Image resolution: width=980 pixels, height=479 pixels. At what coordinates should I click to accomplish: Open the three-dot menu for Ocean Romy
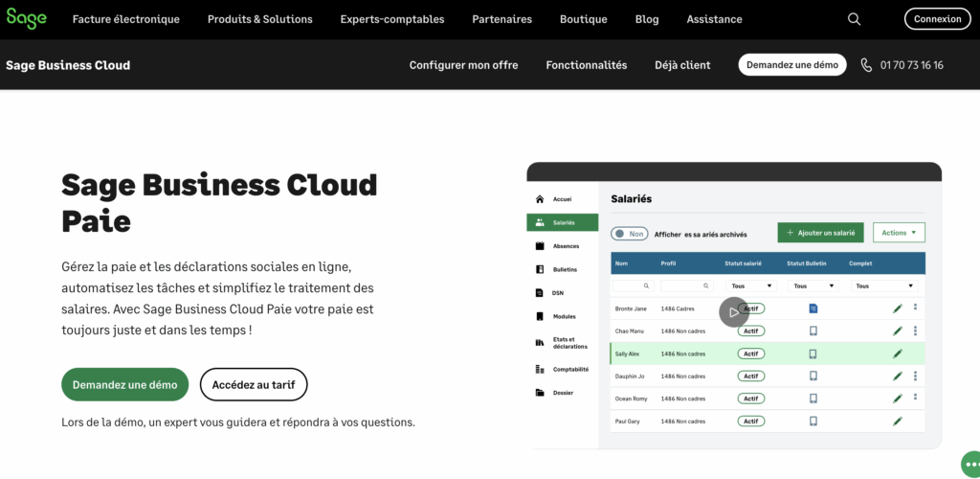point(916,397)
